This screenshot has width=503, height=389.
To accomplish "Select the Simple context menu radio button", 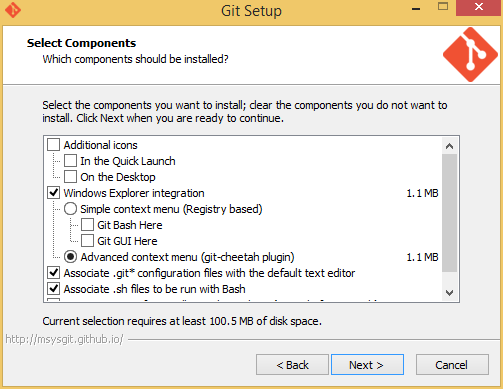I will (70, 209).
